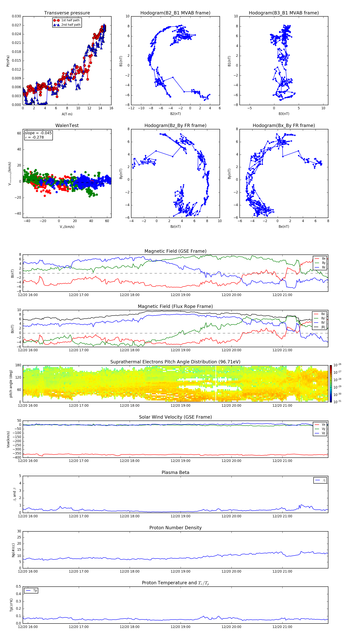Click the 'Hodogram(Bz_By FR frame)' title

tap(175, 125)
